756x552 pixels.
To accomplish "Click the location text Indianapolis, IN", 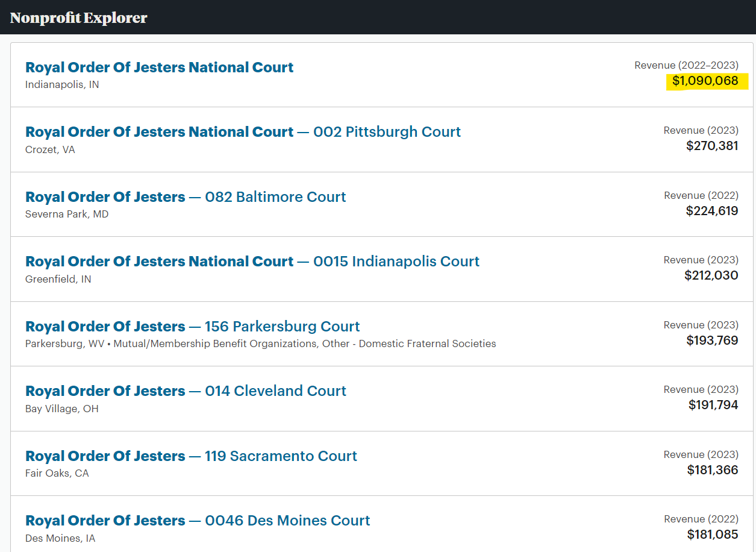I will (62, 85).
